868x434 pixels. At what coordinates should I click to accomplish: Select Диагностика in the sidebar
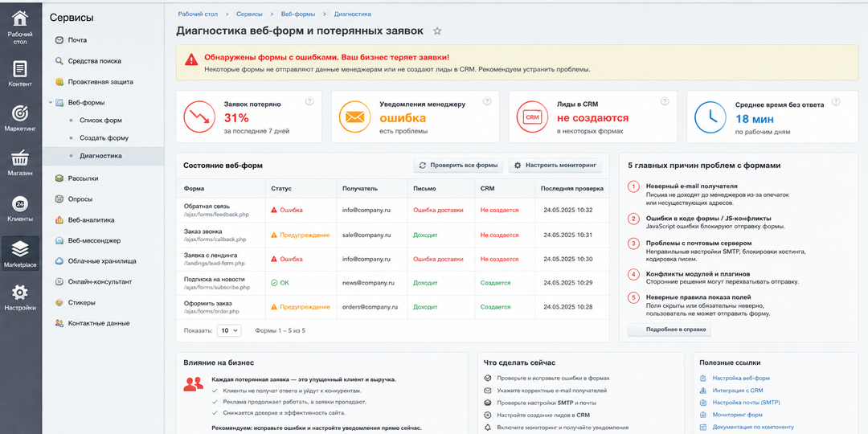click(100, 156)
